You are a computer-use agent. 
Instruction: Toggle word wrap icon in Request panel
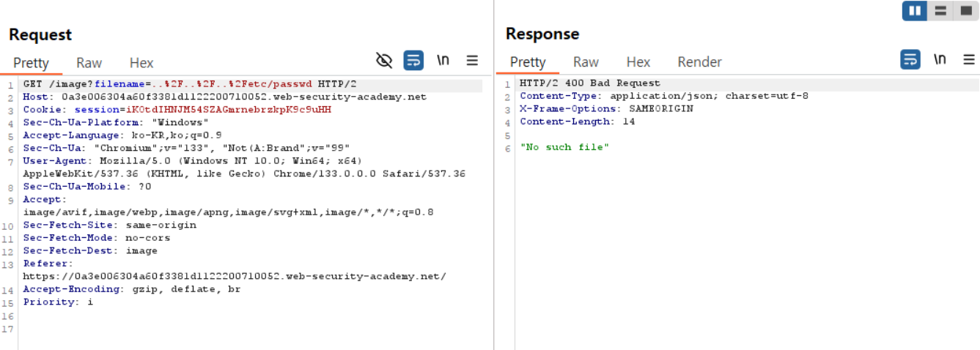[x=413, y=60]
